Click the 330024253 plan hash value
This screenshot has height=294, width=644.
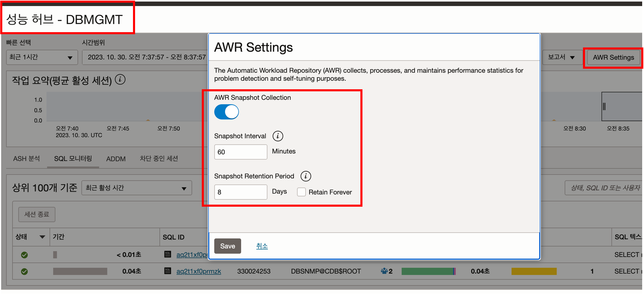[x=254, y=271]
